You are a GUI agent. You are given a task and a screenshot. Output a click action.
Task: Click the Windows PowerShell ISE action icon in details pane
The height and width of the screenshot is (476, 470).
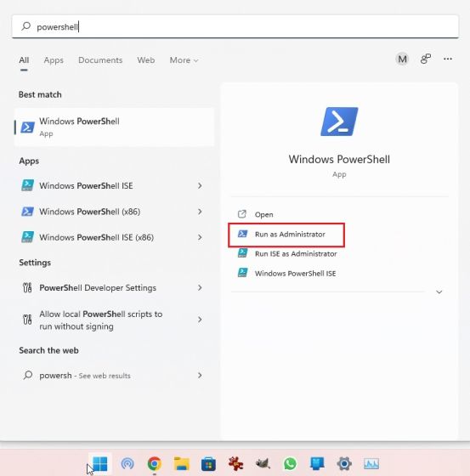tap(242, 272)
